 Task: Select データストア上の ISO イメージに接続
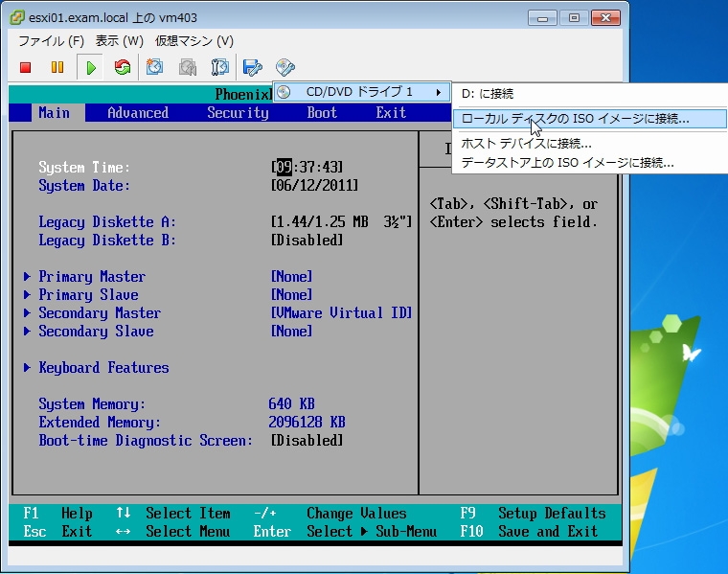(567, 163)
